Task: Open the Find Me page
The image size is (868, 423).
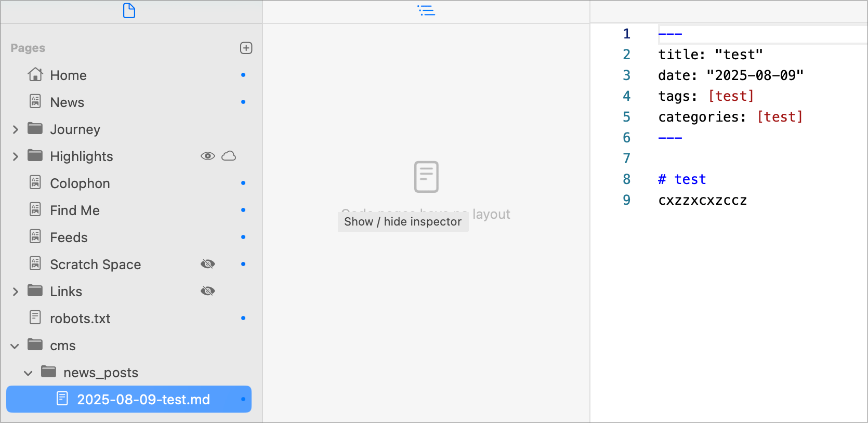Action: 75,210
